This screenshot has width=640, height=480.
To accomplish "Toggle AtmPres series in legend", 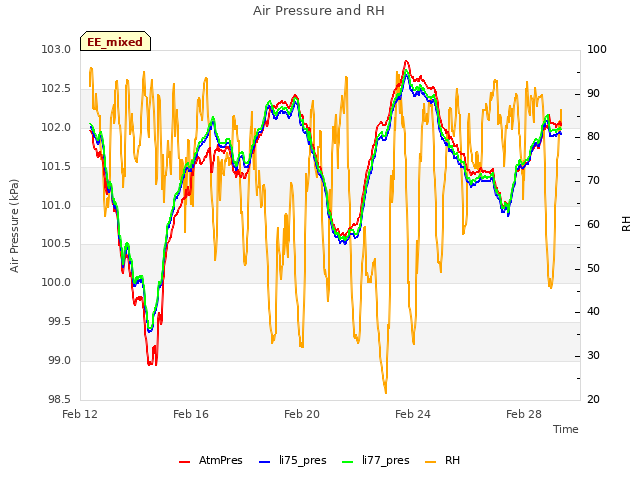I will coord(211,460).
